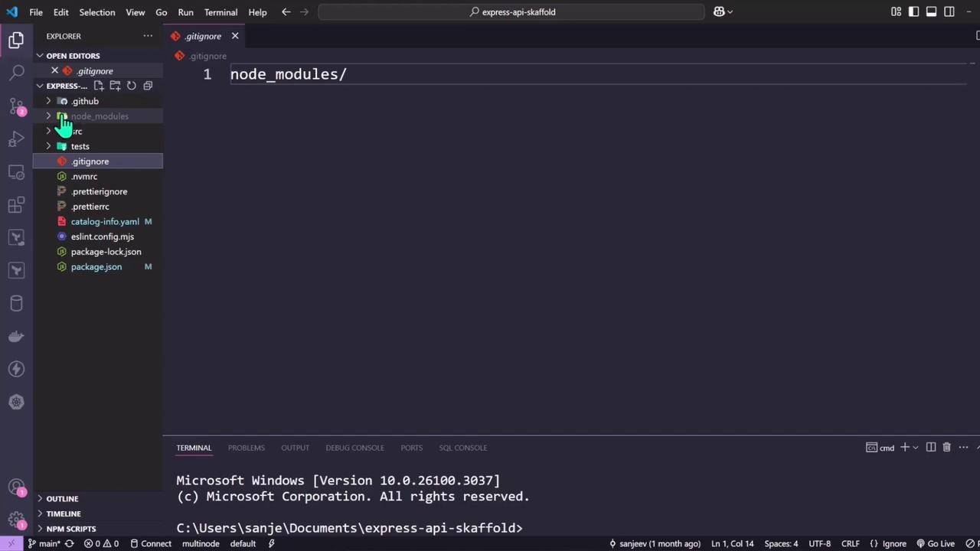The width and height of the screenshot is (980, 551).
Task: Open new terminal profile dropdown arrow
Action: [x=915, y=448]
